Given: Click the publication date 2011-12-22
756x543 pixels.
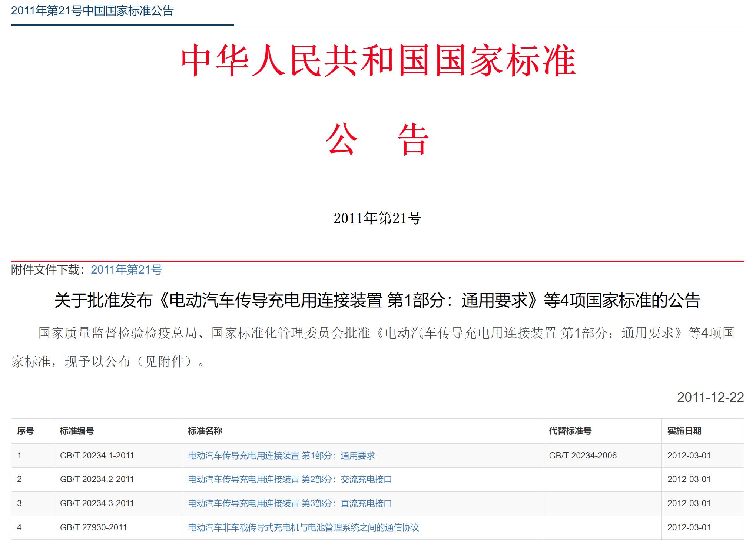Looking at the screenshot, I should 710,397.
